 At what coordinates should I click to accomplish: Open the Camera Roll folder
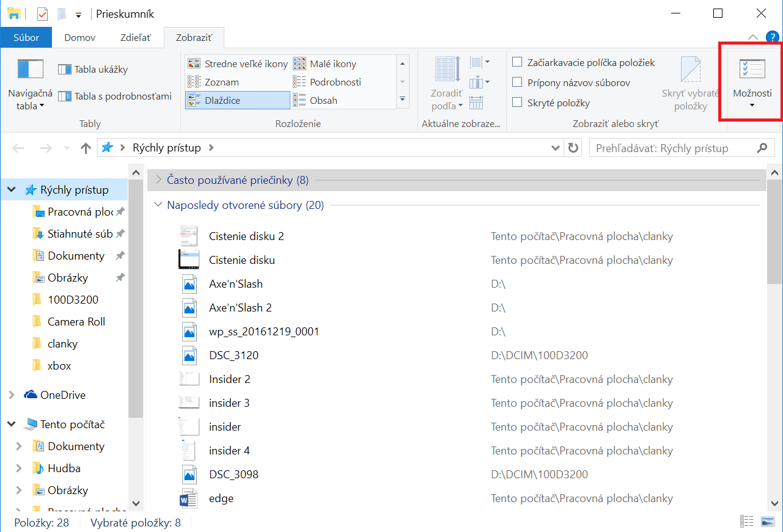pos(76,322)
